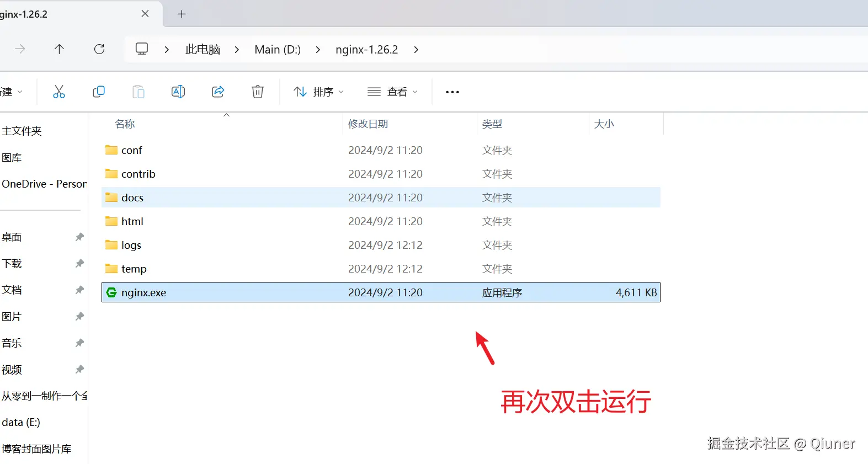Click the conf row 文件夹 type cell
This screenshot has width=868, height=464.
497,150
